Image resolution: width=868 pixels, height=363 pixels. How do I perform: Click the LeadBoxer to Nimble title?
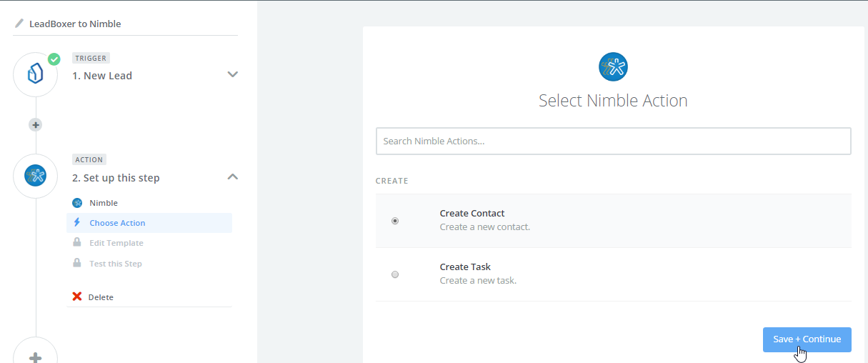click(x=75, y=24)
